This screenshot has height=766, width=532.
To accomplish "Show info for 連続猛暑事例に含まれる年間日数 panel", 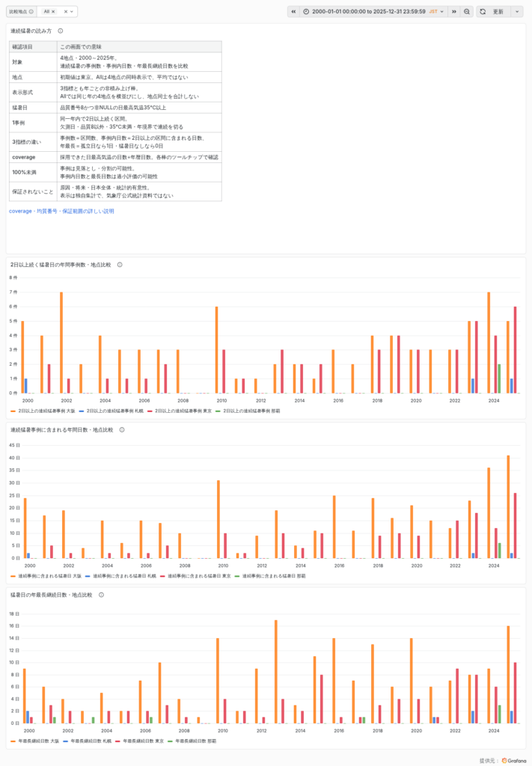I will [122, 430].
